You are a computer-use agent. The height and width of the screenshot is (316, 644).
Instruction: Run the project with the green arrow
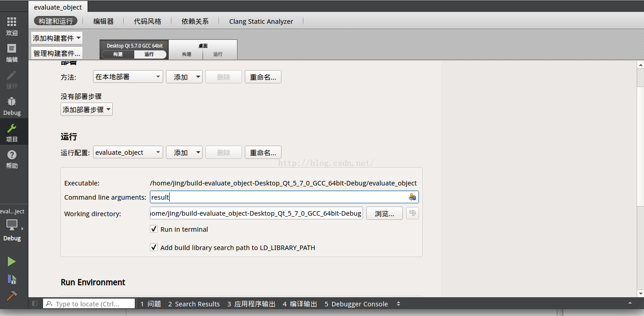pyautogui.click(x=11, y=262)
